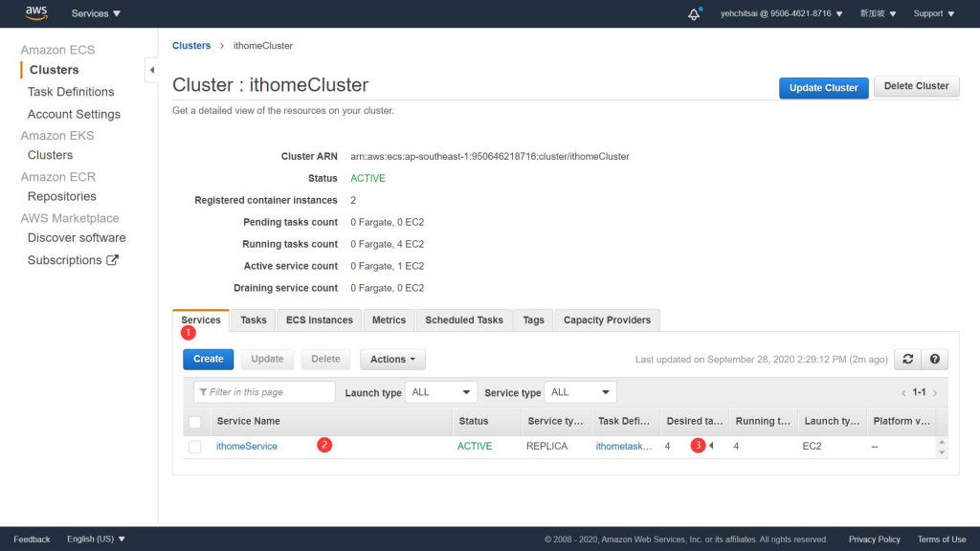Viewport: 980px width, 551px height.
Task: Open the Support dropdown menu
Action: pyautogui.click(x=934, y=13)
